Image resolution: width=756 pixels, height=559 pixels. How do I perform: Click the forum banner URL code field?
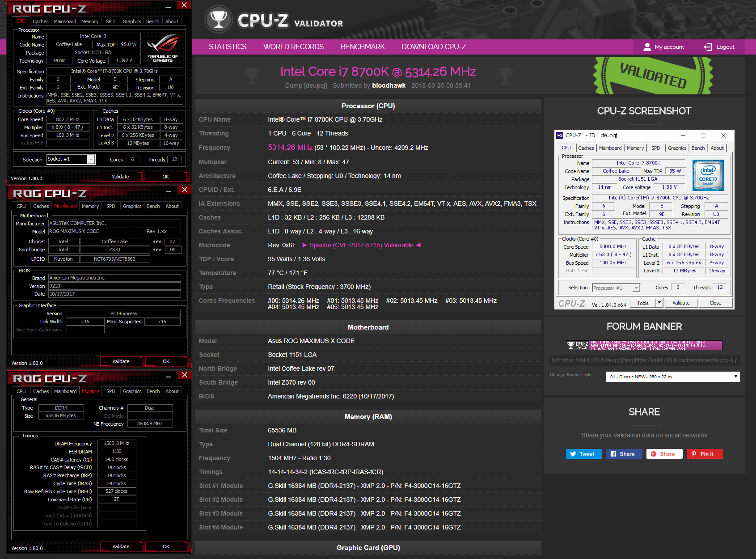(x=644, y=360)
